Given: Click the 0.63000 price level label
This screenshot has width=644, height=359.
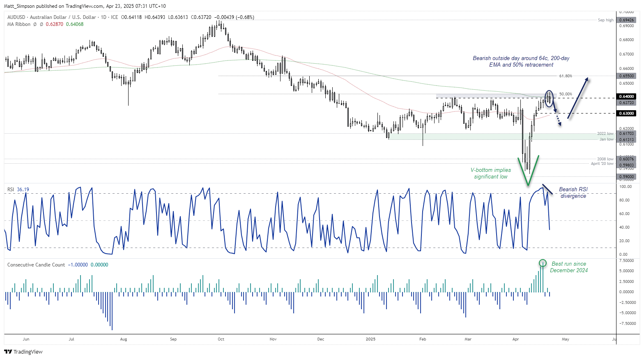Looking at the screenshot, I should tap(626, 113).
